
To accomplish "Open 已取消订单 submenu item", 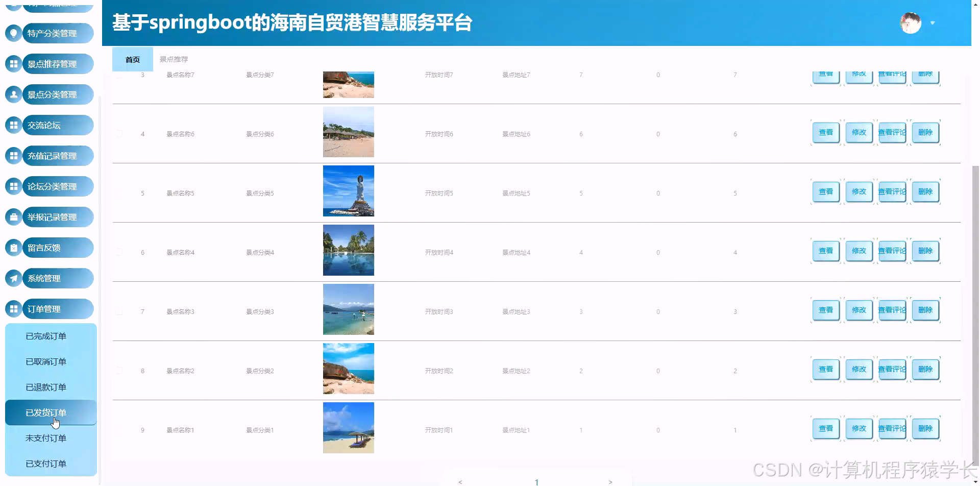I will (x=51, y=361).
